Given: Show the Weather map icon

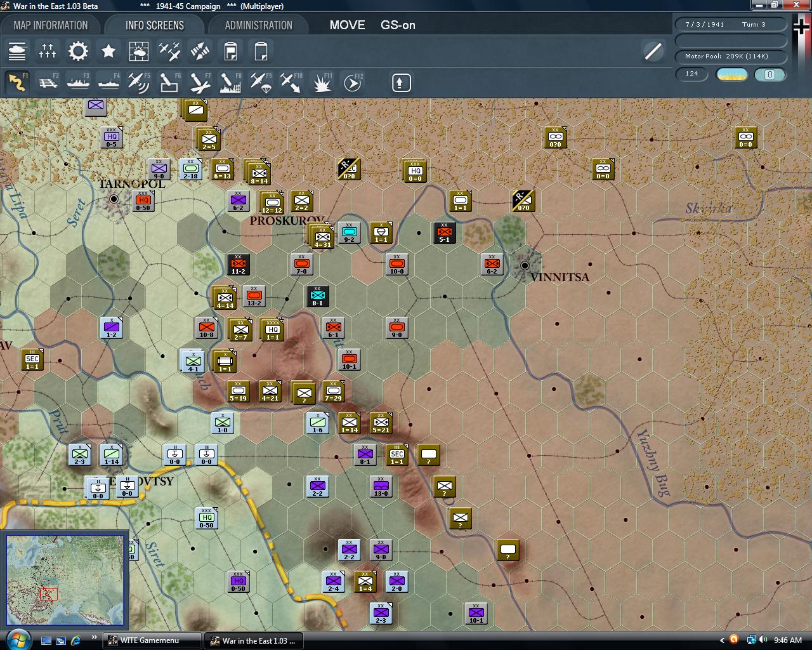Looking at the screenshot, I should point(139,51).
